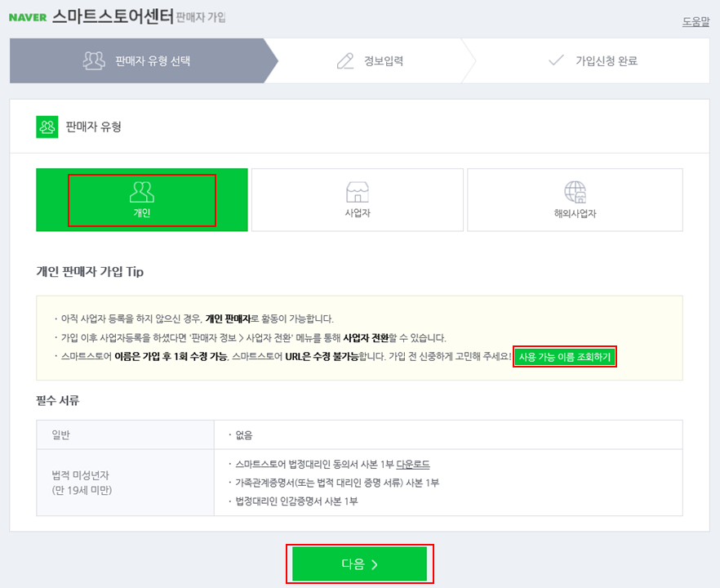Download the 법정대리인 동의서 via 다운로드
This screenshot has height=588, width=720.
[x=413, y=465]
